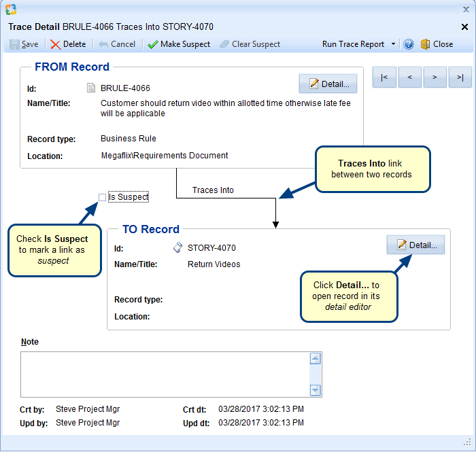Go to the next record
Viewport: 476px width, 452px height.
435,77
